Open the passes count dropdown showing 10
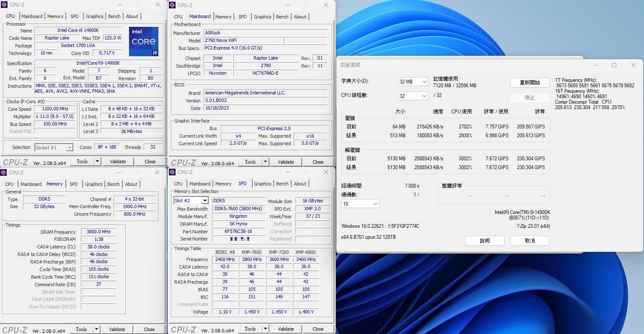This screenshot has width=644, height=334. tap(375, 204)
